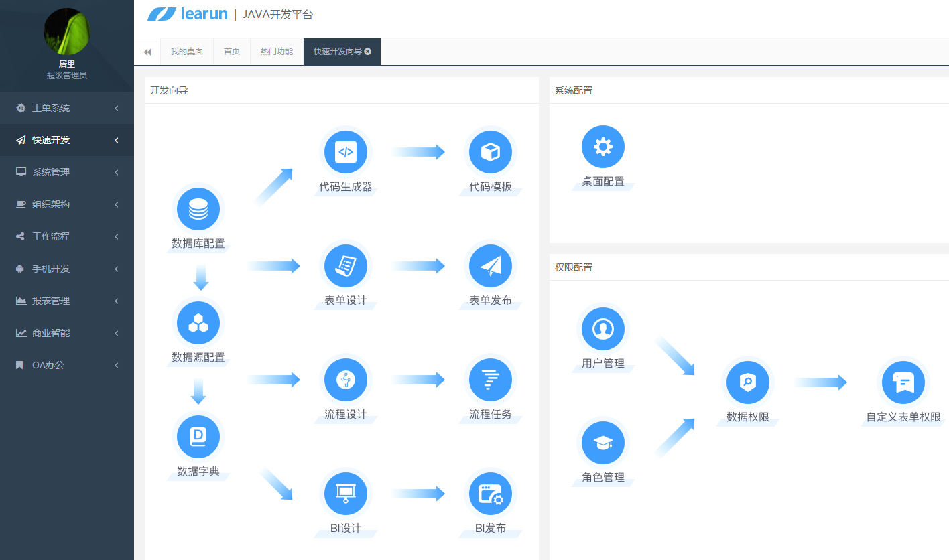Screen dimensions: 949x560
Task: Switch to the 我的桌面 tab
Action: tap(187, 52)
